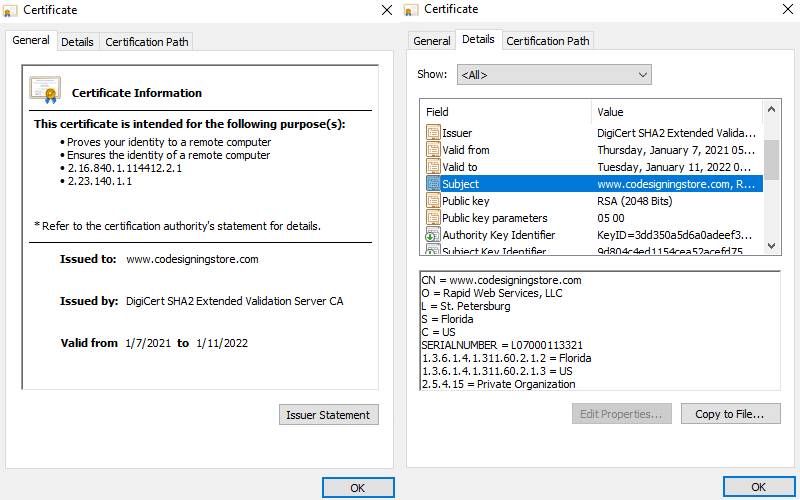Viewport: 800px width, 500px height.
Task: Click the field list scroll up arrow
Action: click(771, 109)
